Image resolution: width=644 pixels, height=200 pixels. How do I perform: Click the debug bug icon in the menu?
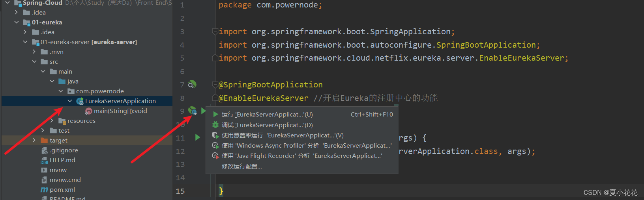[215, 125]
